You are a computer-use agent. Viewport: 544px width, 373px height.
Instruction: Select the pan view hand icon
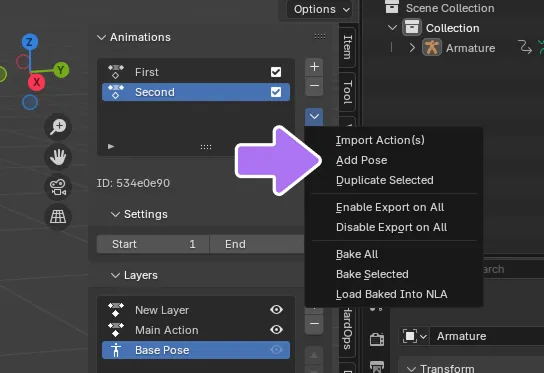tap(58, 157)
